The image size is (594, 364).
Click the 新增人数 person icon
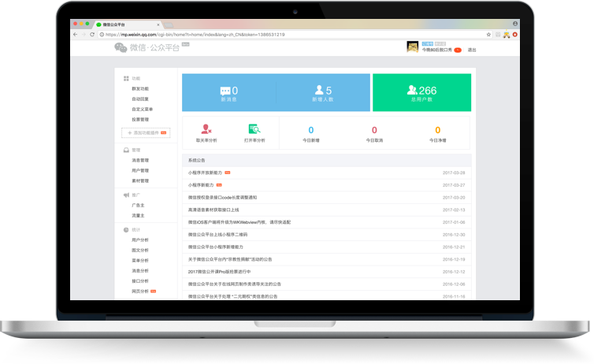319,90
